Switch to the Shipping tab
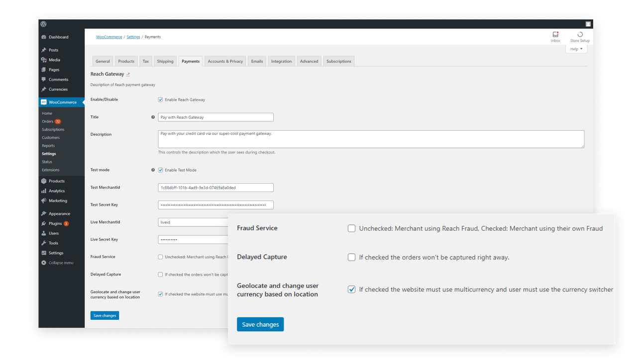Viewport: 637px width, 364px height. (x=165, y=61)
